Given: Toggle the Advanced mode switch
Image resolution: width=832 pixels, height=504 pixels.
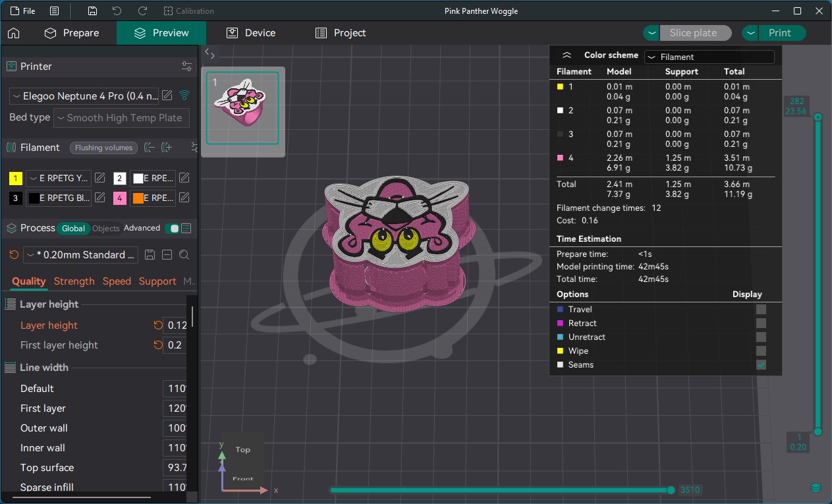Looking at the screenshot, I should pos(173,229).
